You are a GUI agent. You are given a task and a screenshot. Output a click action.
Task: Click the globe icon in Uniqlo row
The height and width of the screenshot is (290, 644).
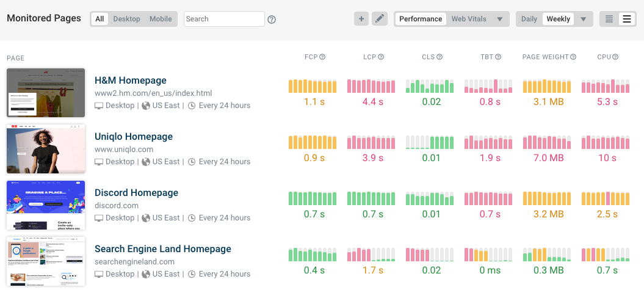pyautogui.click(x=146, y=162)
